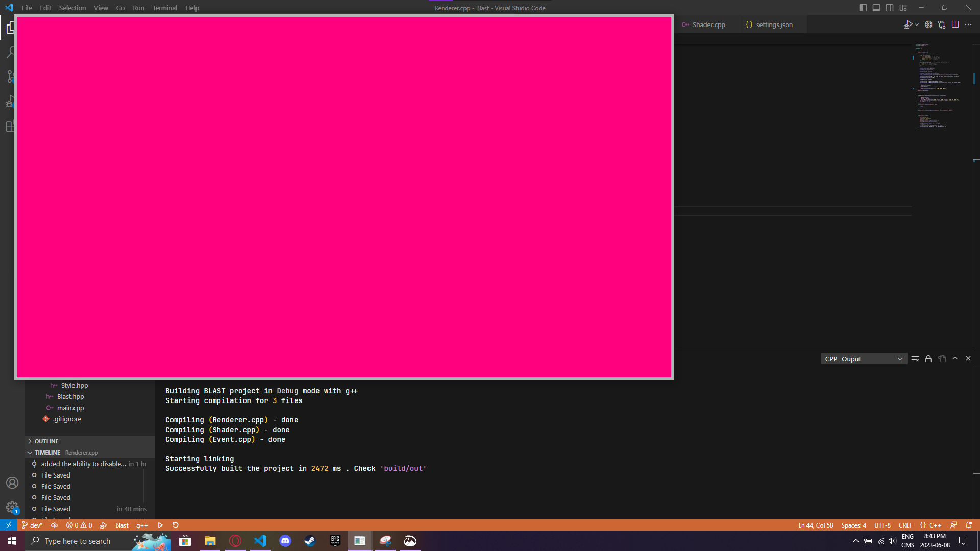
Task: Choose the g++ compiler status item
Action: click(x=142, y=525)
